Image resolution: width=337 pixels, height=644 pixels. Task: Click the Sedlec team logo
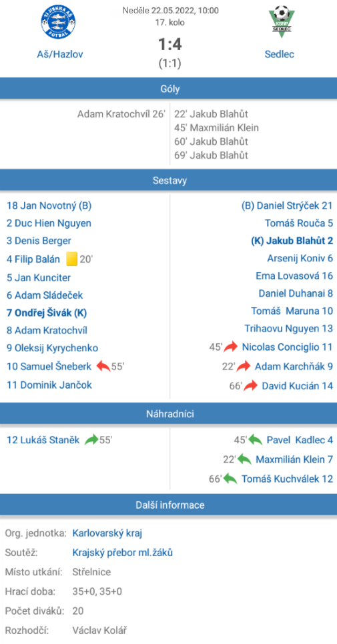pos(279,21)
